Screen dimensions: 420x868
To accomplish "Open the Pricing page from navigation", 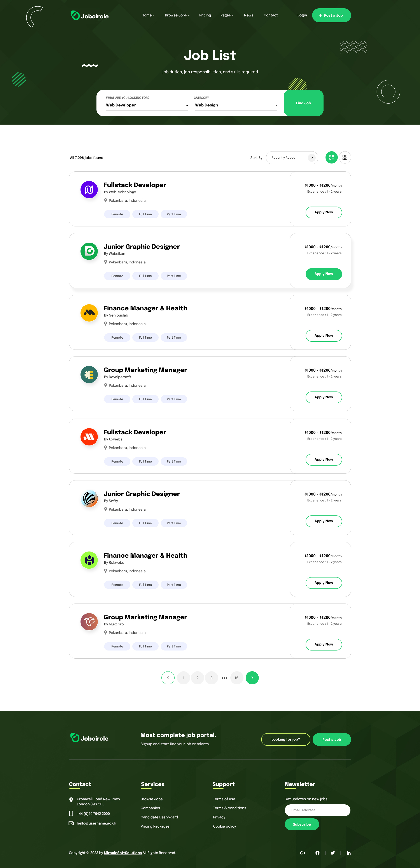I will click(205, 15).
